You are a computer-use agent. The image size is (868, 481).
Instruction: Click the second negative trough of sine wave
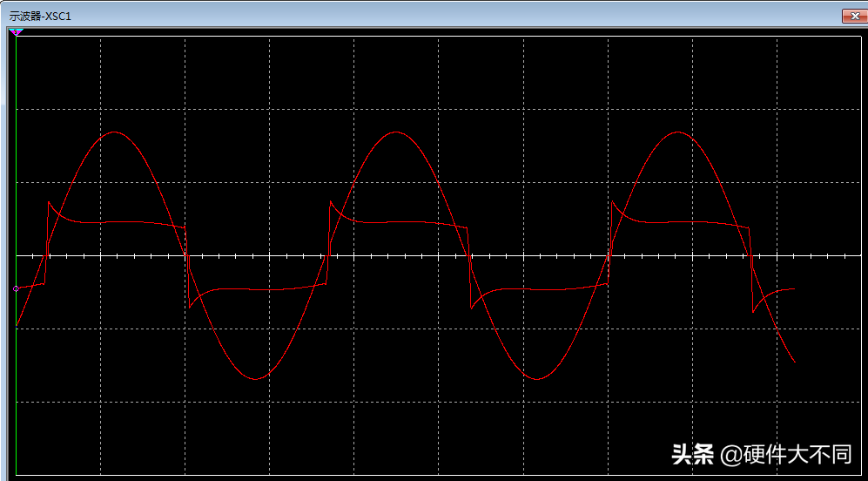537,379
